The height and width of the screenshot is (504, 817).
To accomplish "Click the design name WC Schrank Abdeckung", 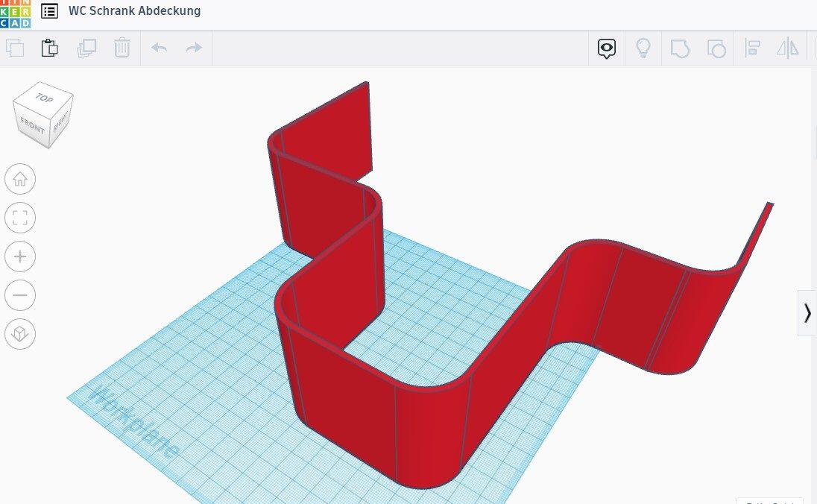I will point(134,11).
